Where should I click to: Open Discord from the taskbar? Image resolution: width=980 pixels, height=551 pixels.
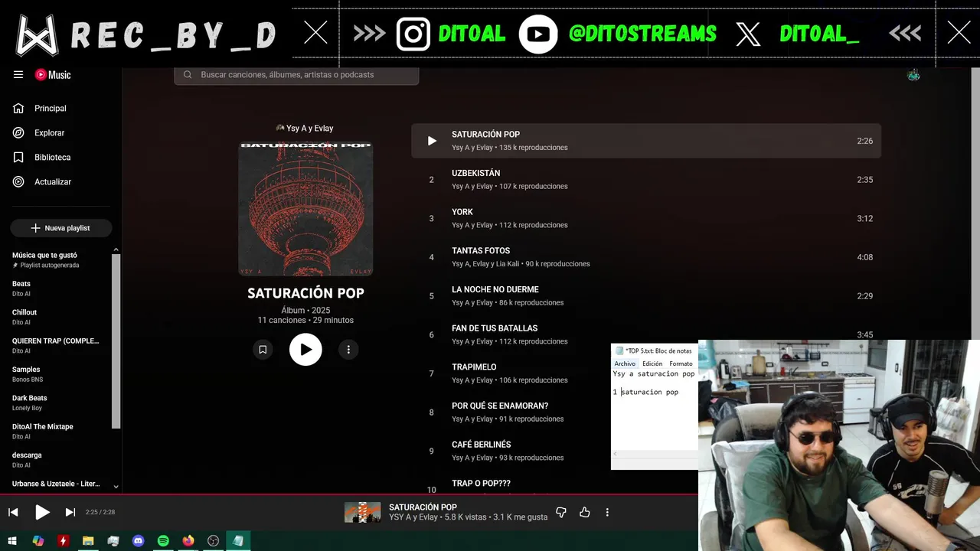[x=138, y=541]
